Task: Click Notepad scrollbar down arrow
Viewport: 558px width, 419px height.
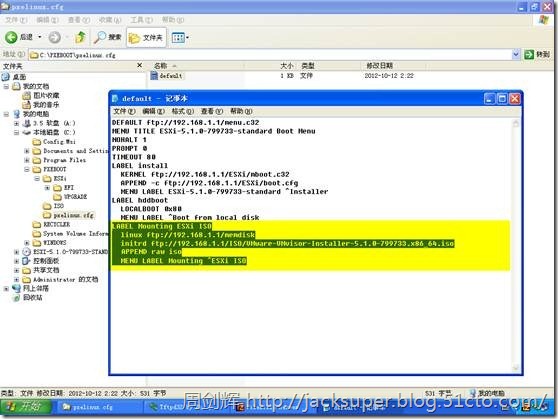Action: 516,368
